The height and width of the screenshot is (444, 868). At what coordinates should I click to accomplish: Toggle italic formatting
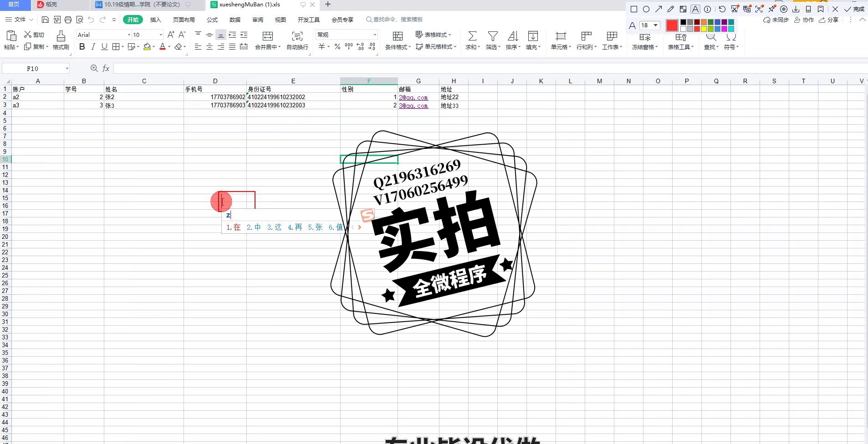(x=93, y=46)
